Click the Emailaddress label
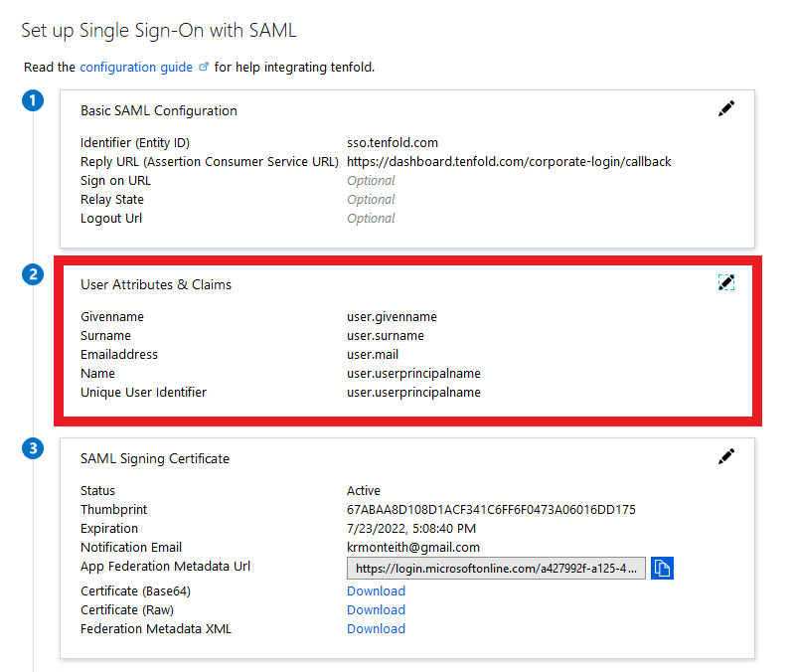This screenshot has width=793, height=672. pyautogui.click(x=119, y=354)
